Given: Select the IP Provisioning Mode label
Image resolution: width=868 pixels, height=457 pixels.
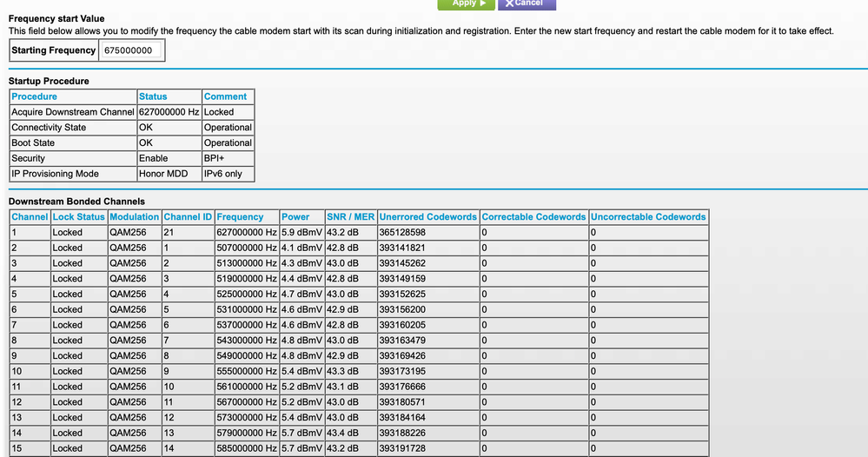Looking at the screenshot, I should pos(56,174).
